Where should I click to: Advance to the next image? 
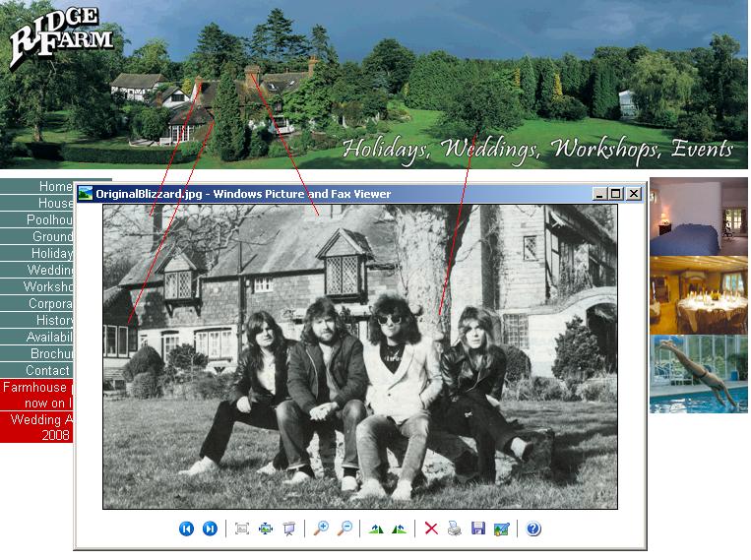[x=210, y=529]
